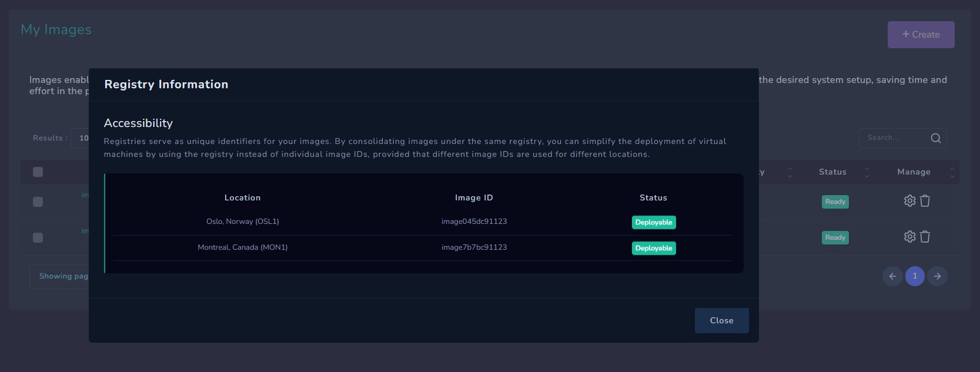Click the Status header in registry table
Viewport: 980px width, 372px height.
(x=653, y=198)
